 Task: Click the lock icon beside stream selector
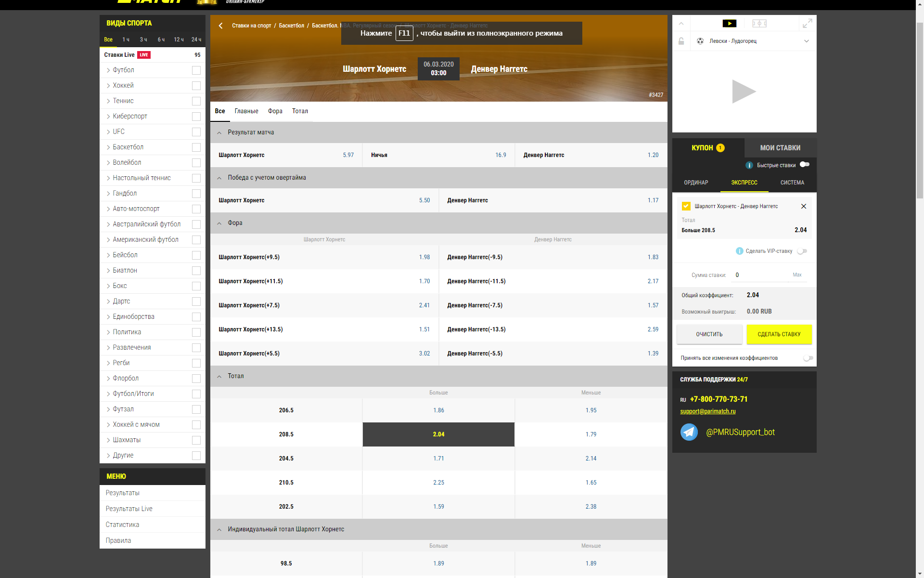(681, 41)
